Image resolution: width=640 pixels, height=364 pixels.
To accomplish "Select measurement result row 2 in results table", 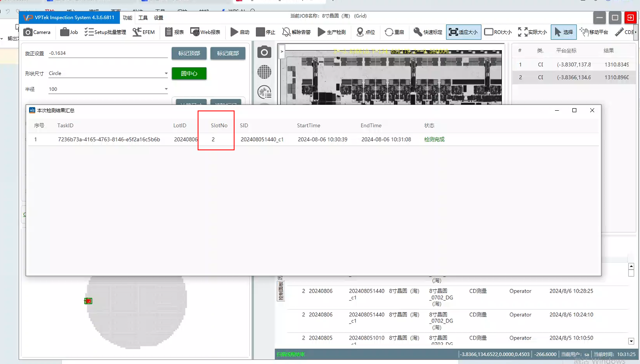I will (x=574, y=78).
